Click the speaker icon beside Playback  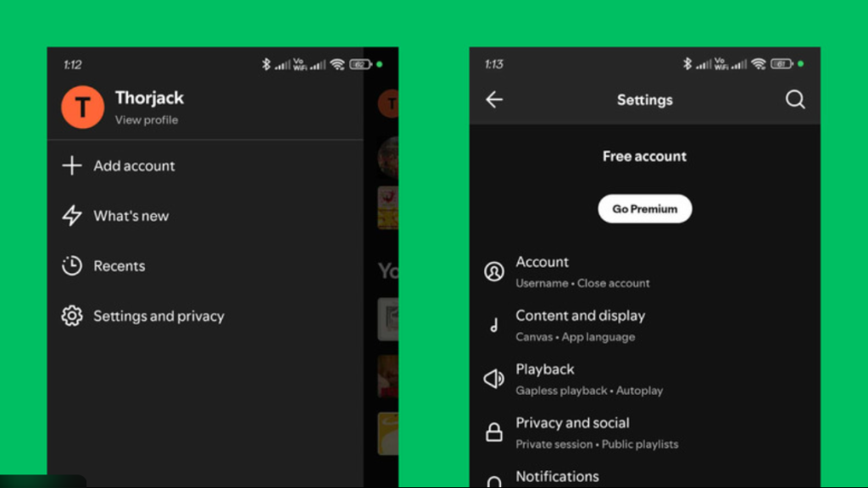(x=493, y=379)
